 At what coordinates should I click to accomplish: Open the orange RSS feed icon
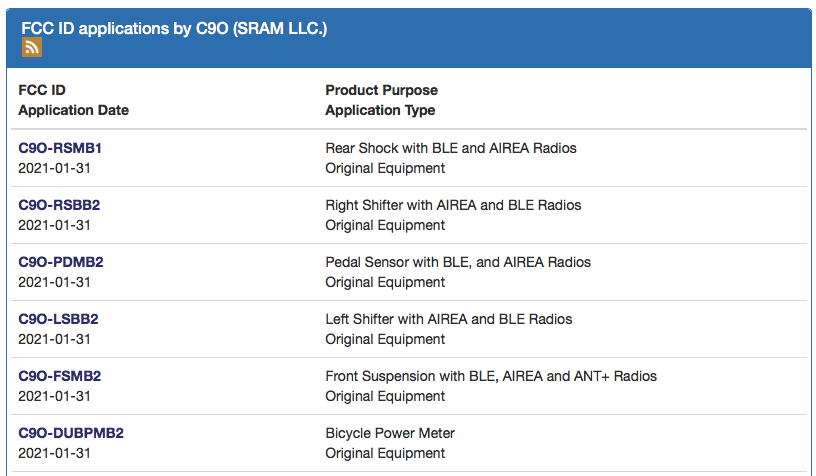tap(31, 48)
